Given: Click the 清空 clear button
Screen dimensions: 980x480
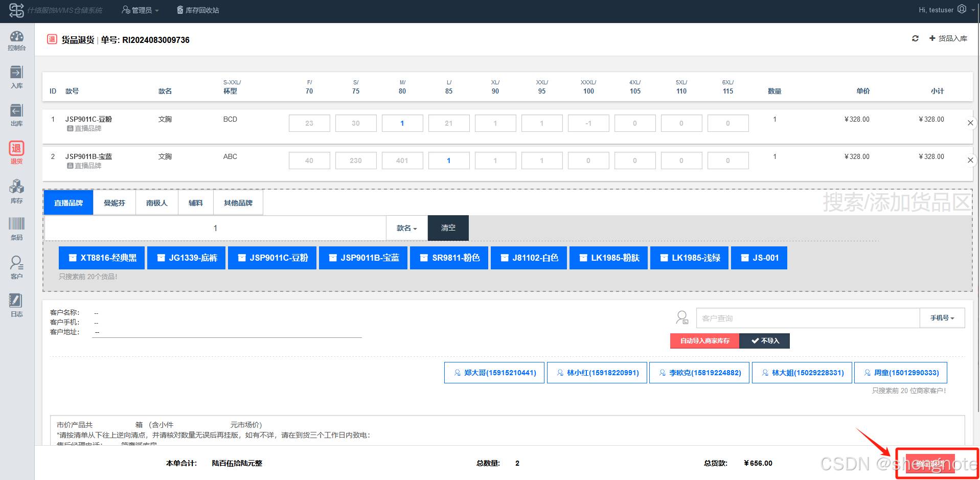Looking at the screenshot, I should 448,228.
